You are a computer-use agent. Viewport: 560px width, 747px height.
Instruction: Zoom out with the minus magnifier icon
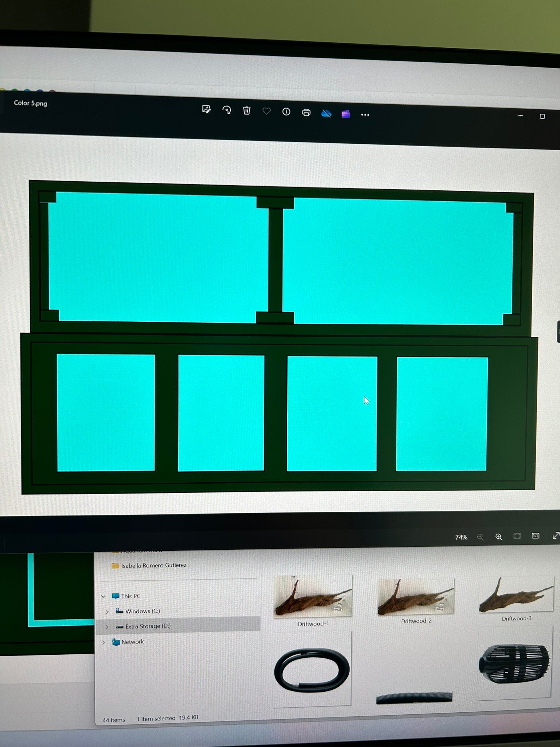tap(480, 537)
